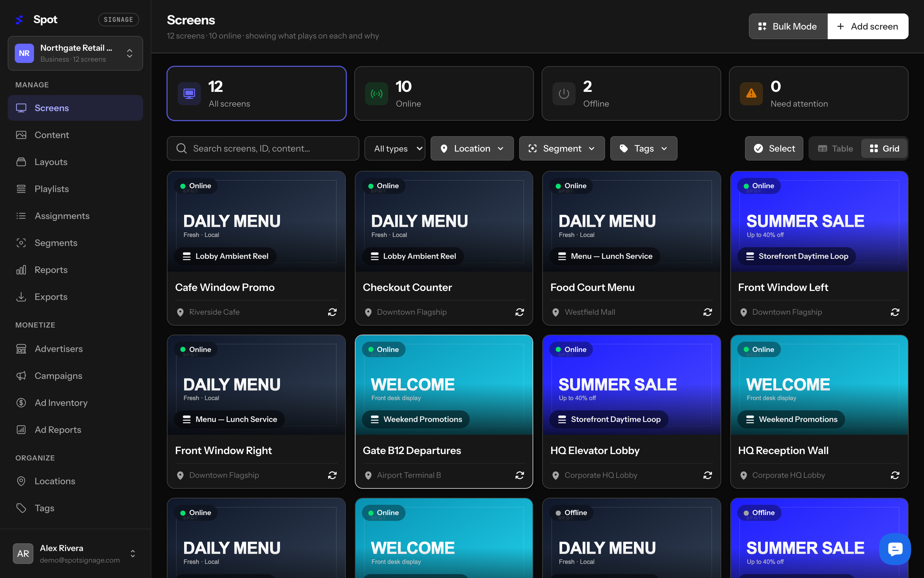Image resolution: width=924 pixels, height=578 pixels.
Task: Open Ad Inventory in the sidebar
Action: coord(75,403)
